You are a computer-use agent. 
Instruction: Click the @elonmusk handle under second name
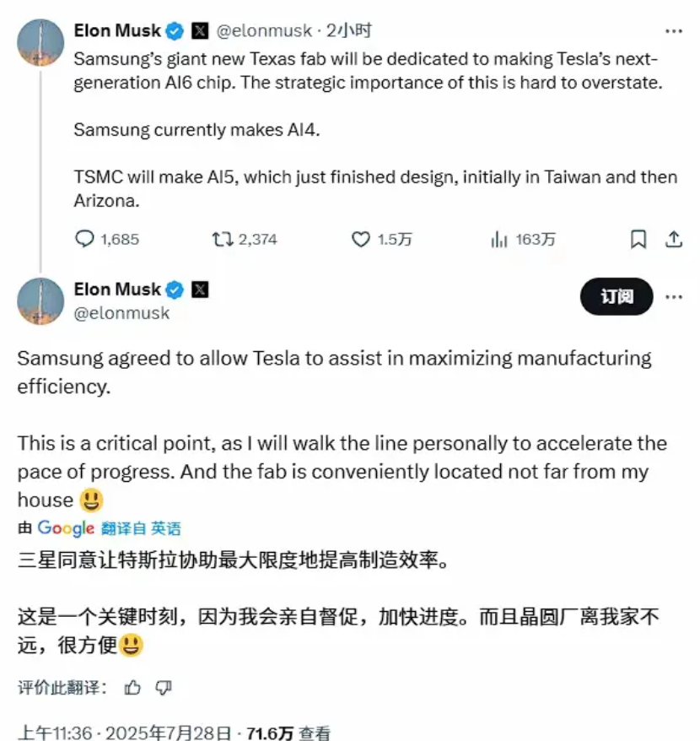pos(122,313)
